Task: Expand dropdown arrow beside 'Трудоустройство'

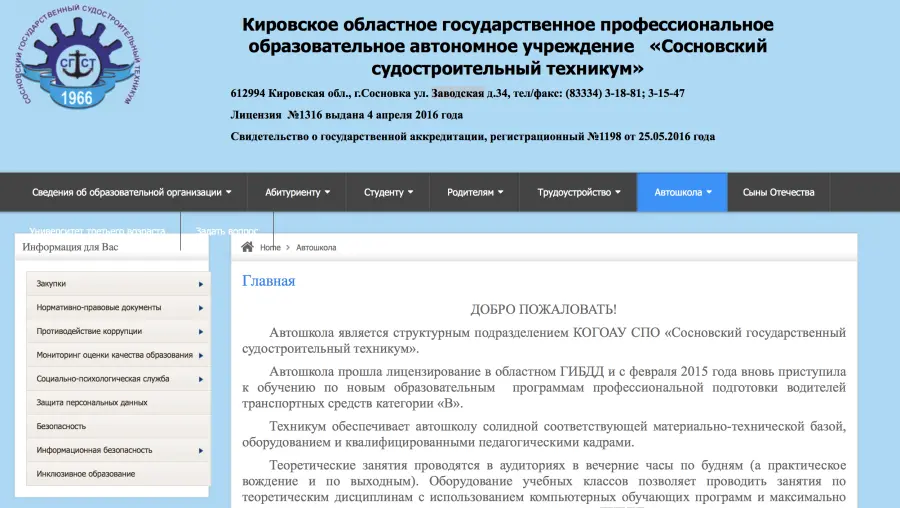Action: 618,192
